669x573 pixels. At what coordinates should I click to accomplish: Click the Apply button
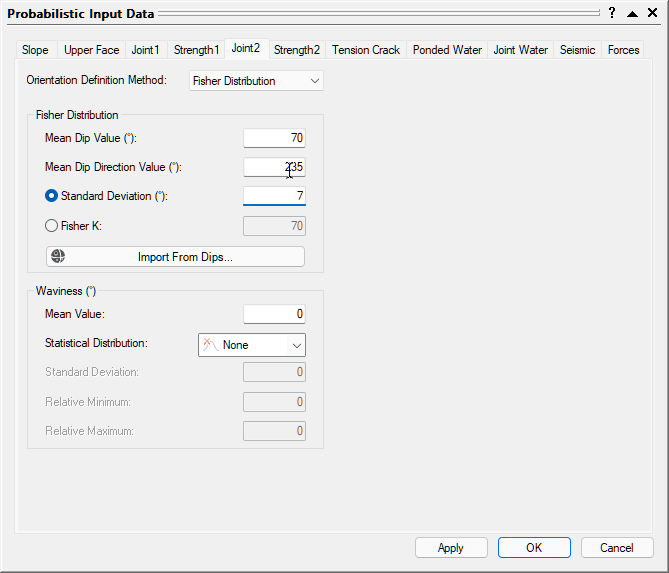[x=451, y=547]
